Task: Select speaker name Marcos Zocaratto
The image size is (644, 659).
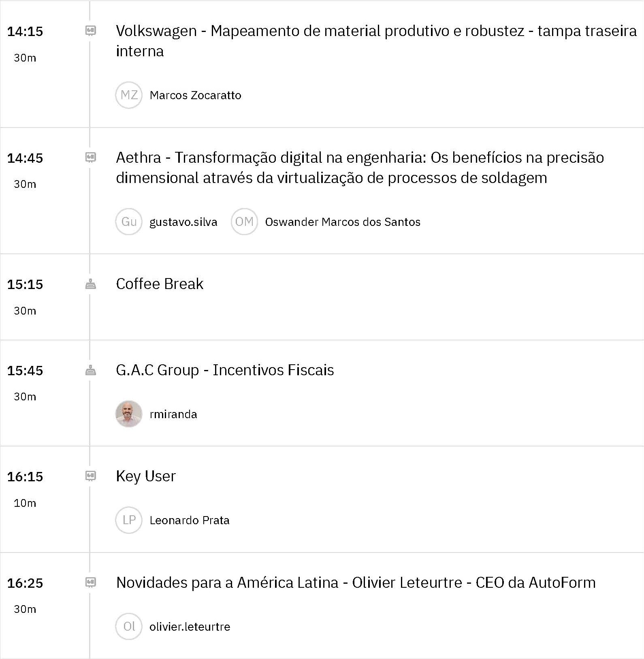Action: (195, 96)
